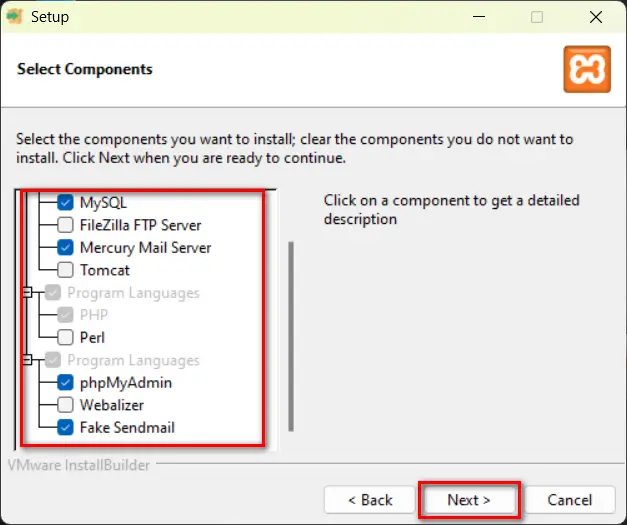This screenshot has height=525, width=627.
Task: Collapse the Program Languages group containing PHP
Action: (x=28, y=293)
